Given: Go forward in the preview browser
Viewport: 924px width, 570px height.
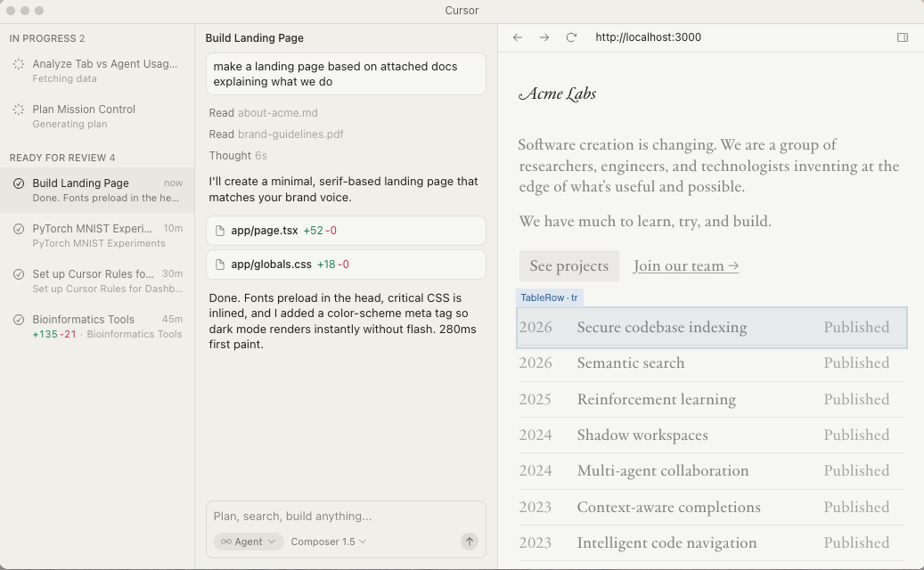Looking at the screenshot, I should coord(544,37).
